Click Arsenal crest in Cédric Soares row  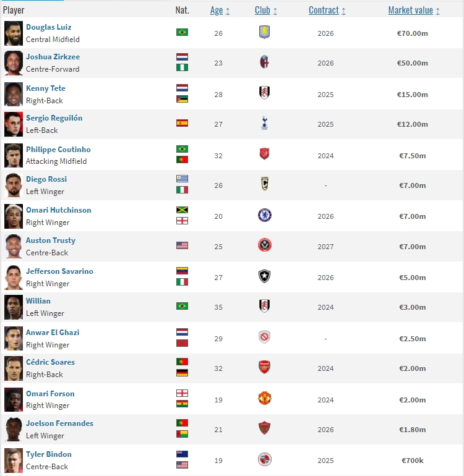265,368
